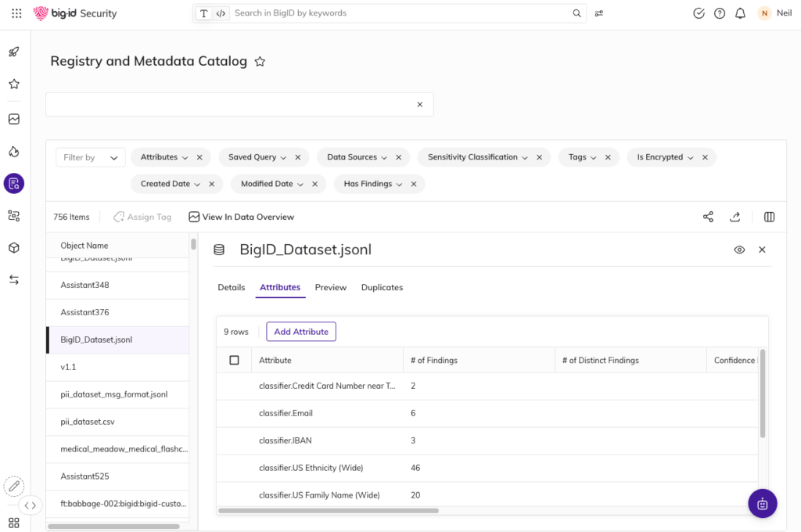The width and height of the screenshot is (801, 532).
Task: Open the Filter by dropdown
Action: (x=90, y=157)
